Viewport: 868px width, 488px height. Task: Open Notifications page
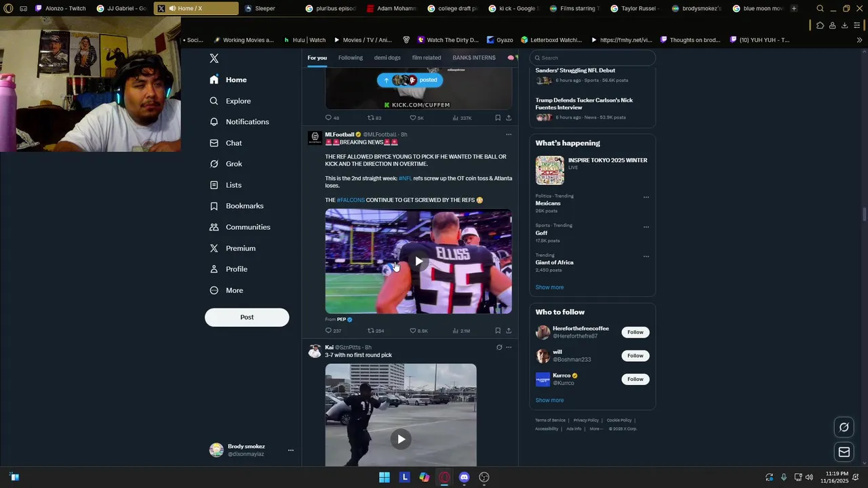pos(239,122)
